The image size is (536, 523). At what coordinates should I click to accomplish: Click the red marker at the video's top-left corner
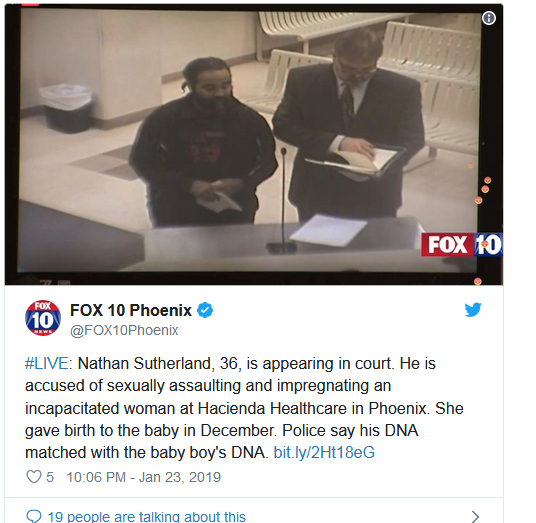30,4
